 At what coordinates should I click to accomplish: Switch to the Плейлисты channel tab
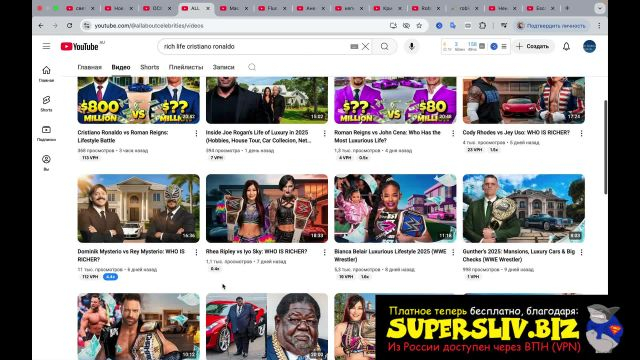186,67
